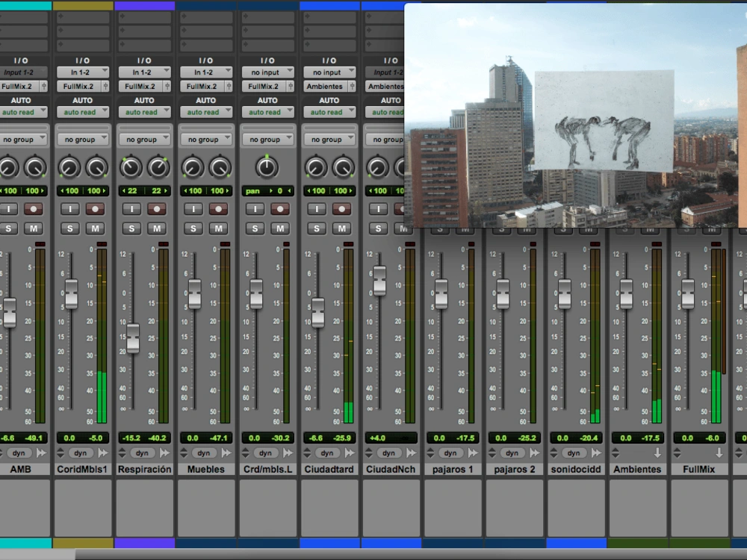Click left pan knob of Respiración track
The height and width of the screenshot is (560, 747).
tap(131, 167)
